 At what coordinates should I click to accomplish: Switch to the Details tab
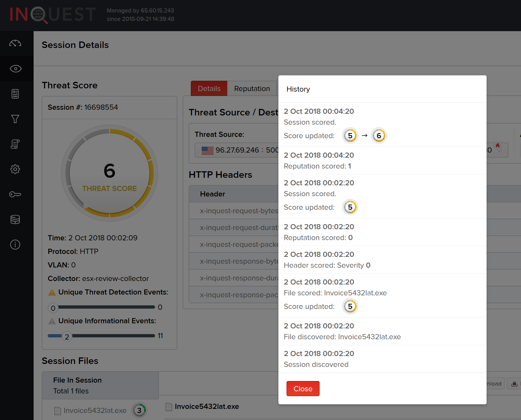209,88
